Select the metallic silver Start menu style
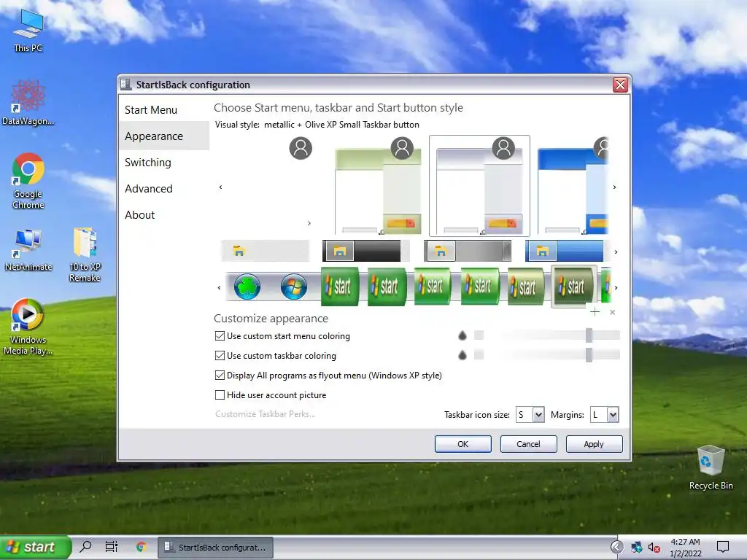Viewport: 747px width, 560px height. [480, 186]
